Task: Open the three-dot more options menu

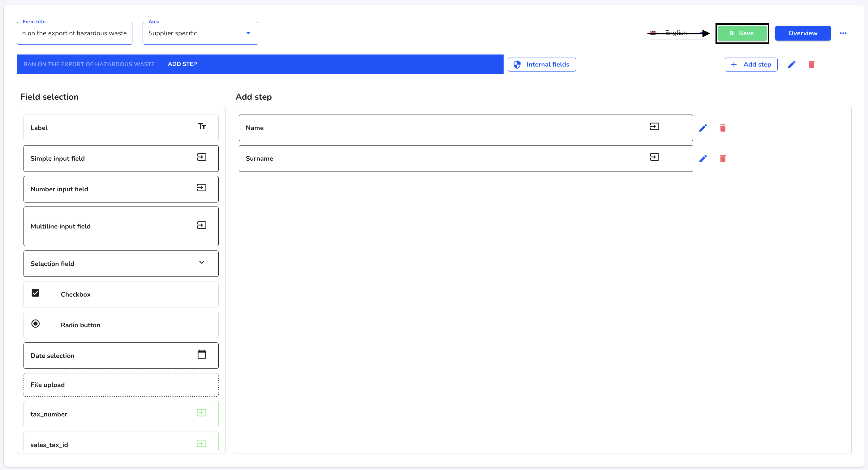Action: [x=843, y=33]
